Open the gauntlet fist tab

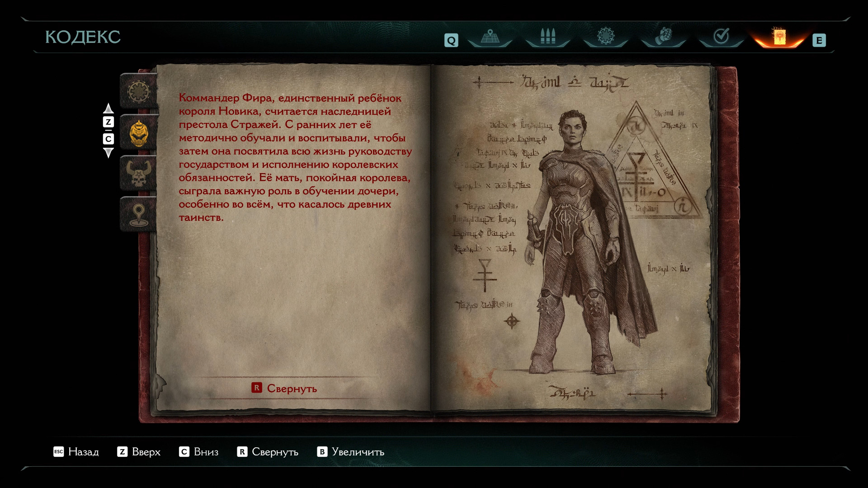pyautogui.click(x=663, y=37)
